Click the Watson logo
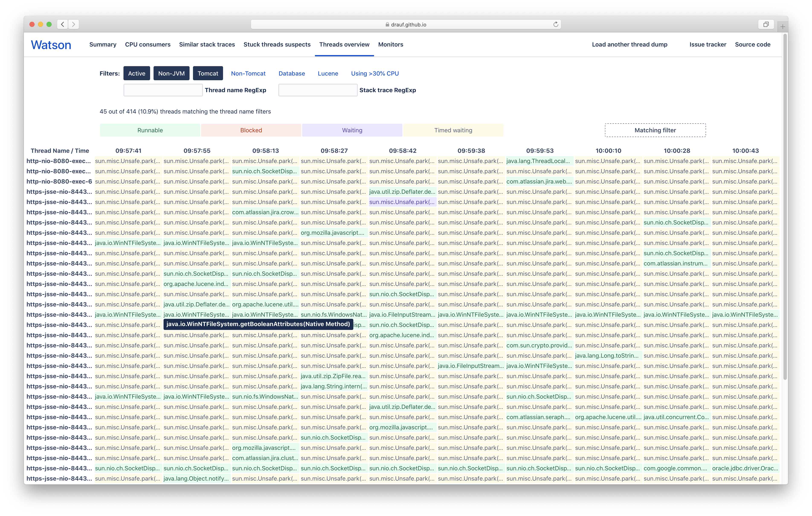 pos(51,45)
